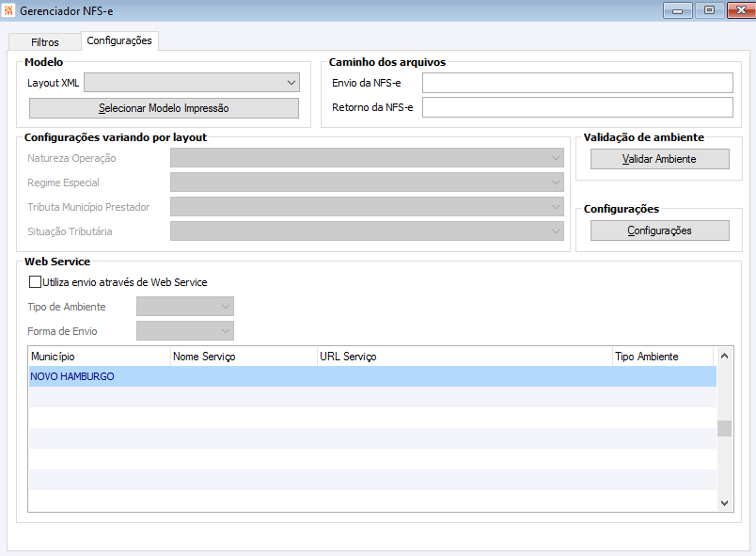This screenshot has width=756, height=556.
Task: Open the Layout XML dropdown
Action: click(192, 83)
